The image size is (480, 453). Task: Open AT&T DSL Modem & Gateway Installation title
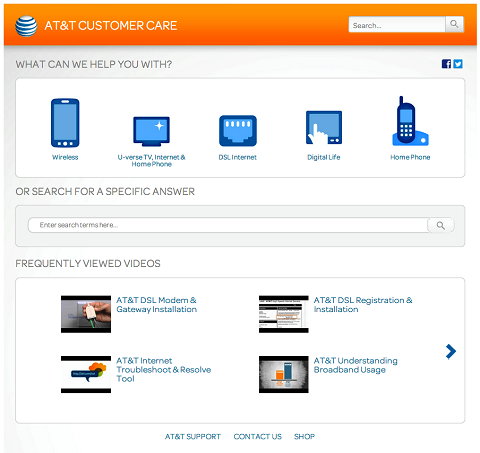coord(156,305)
